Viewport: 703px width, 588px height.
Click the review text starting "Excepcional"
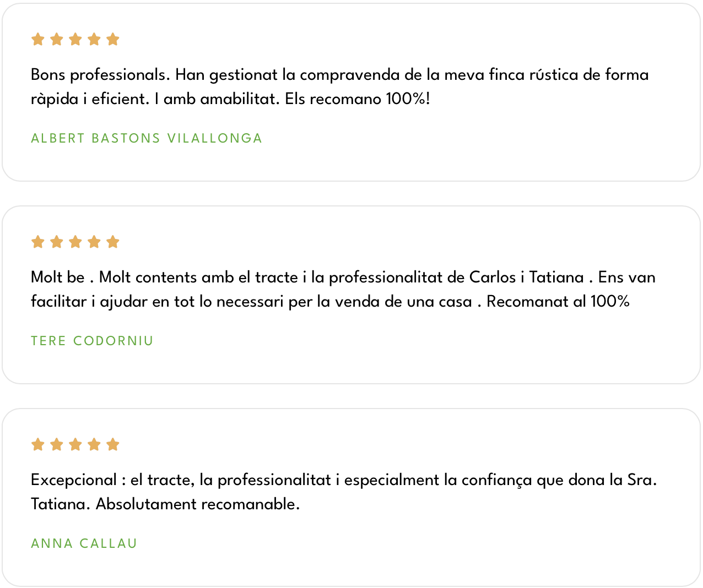coord(344,492)
